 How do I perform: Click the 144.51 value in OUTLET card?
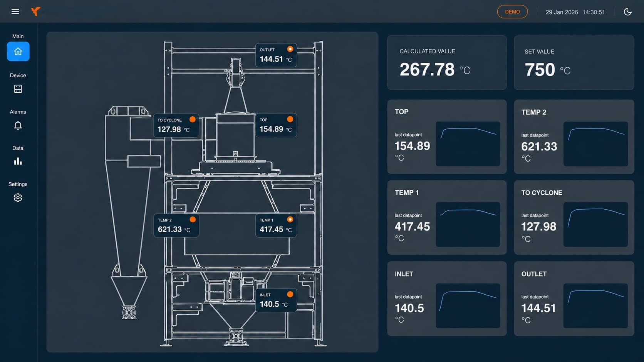pyautogui.click(x=538, y=308)
